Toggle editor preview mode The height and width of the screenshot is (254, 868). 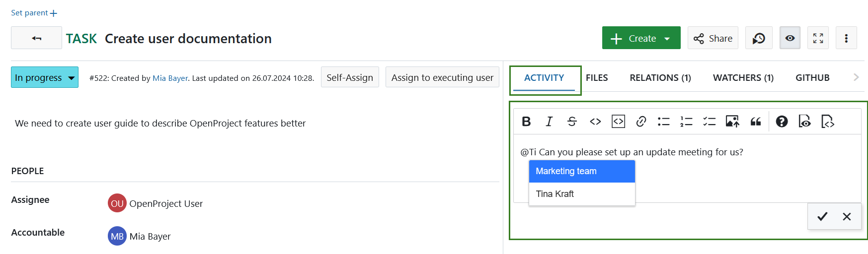click(804, 122)
